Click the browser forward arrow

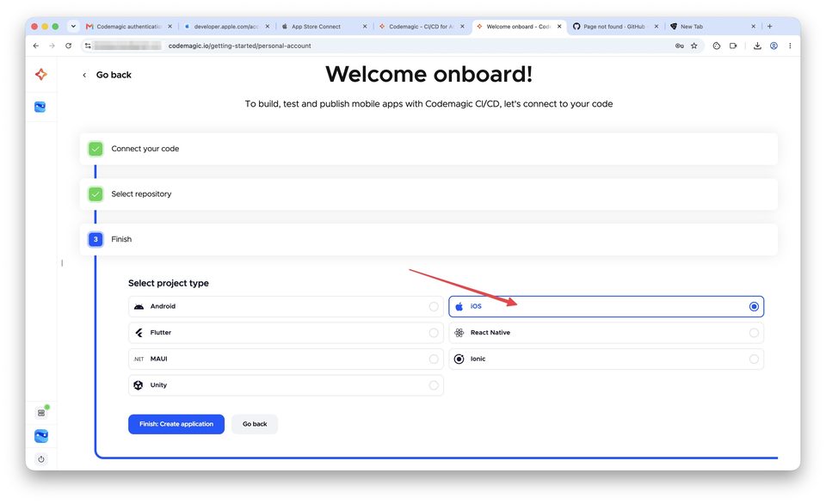tap(52, 46)
